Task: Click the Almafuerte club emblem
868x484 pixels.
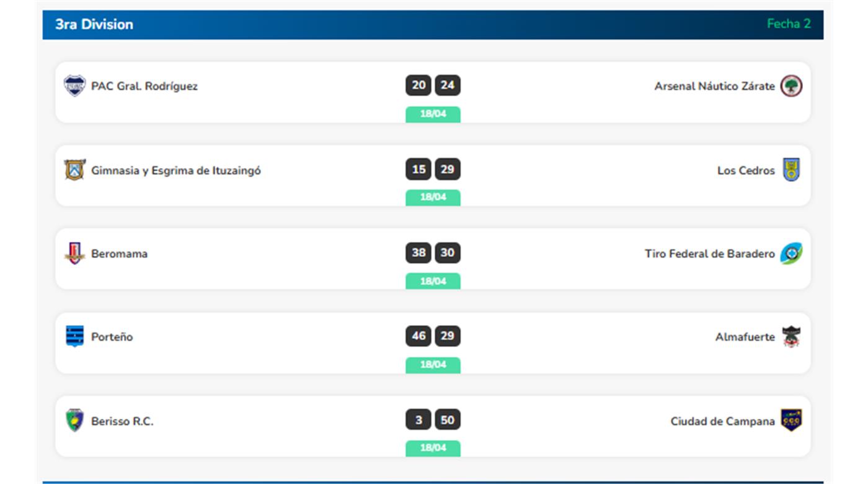Action: click(x=791, y=336)
